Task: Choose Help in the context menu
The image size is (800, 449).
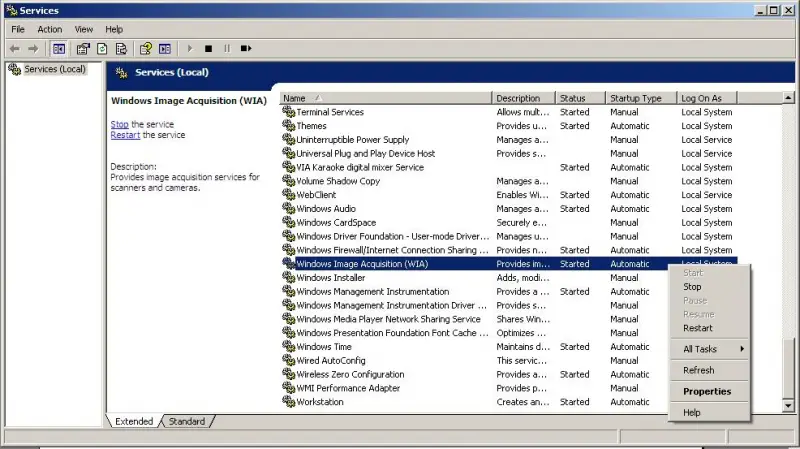Action: [709, 412]
